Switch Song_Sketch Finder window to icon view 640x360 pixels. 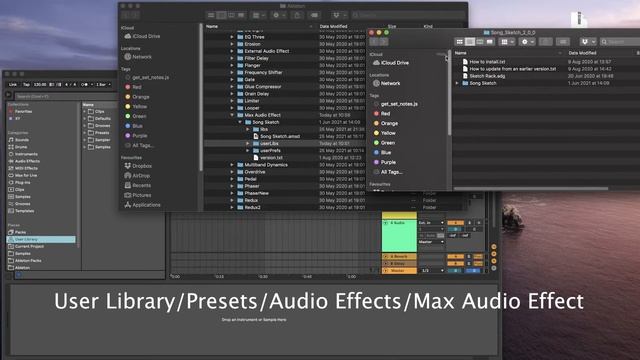(x=460, y=42)
